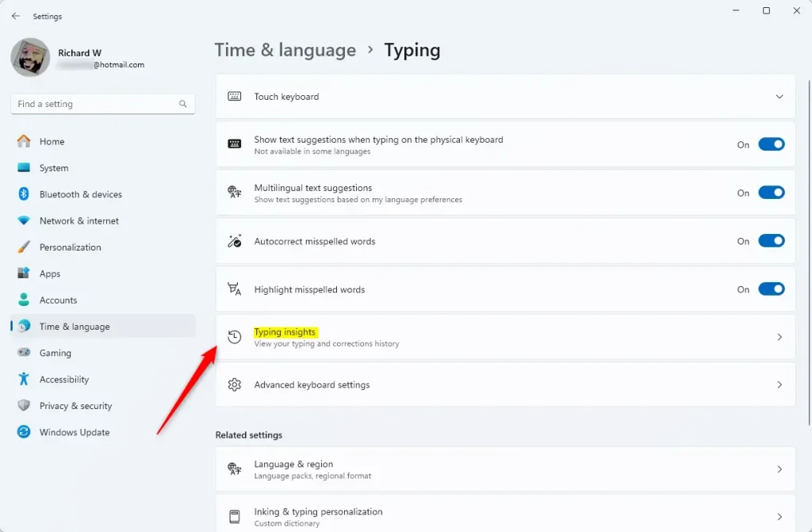
Task: Turn off physical keyboard text suggestions toggle
Action: coord(771,144)
